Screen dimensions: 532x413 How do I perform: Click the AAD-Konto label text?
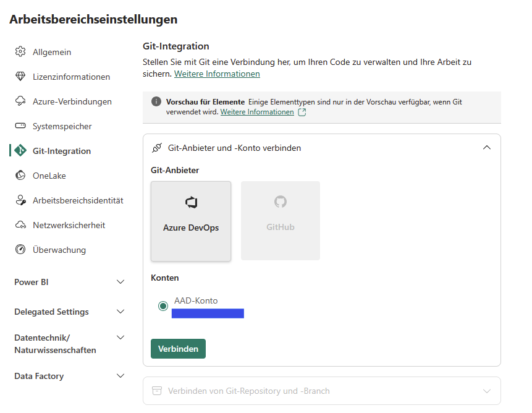coord(196,300)
